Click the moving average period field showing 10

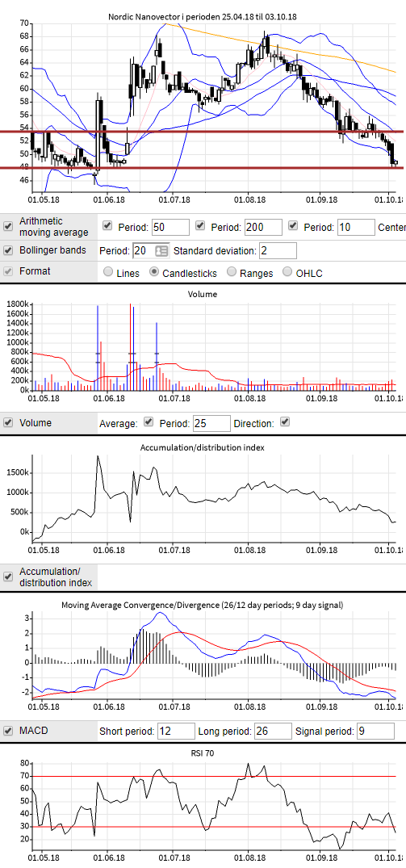pyautogui.click(x=356, y=227)
